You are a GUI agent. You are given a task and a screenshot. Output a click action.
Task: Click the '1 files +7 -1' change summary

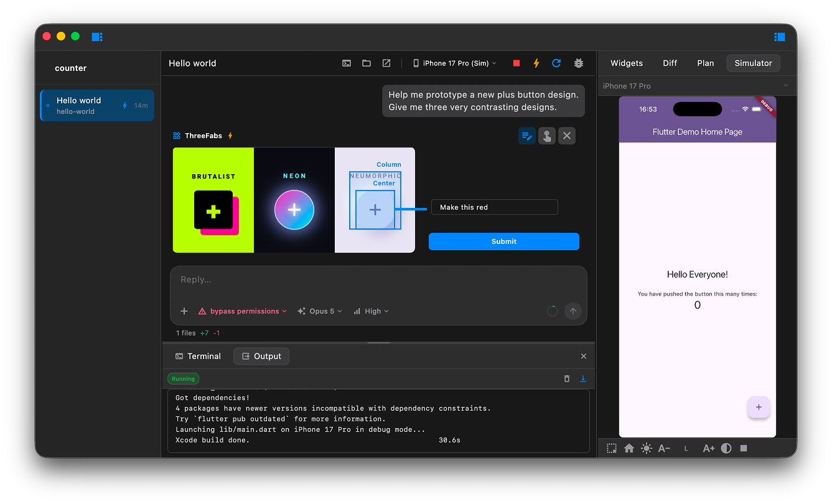(198, 333)
